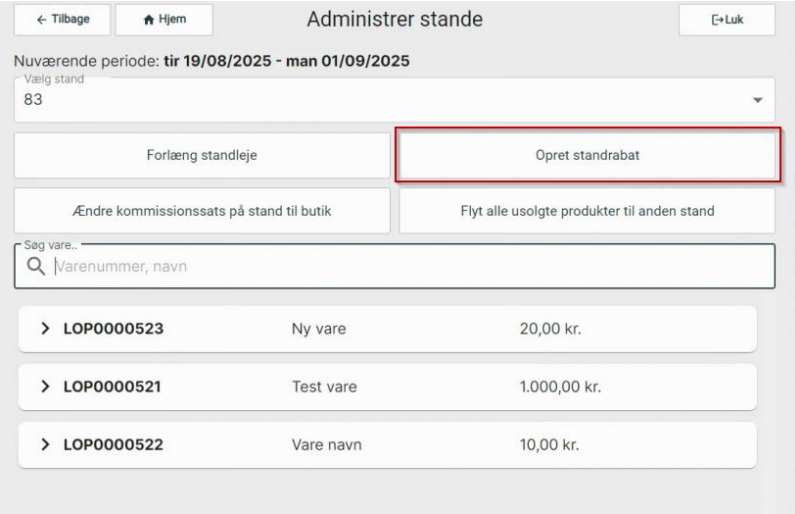Click the magnifying glass search icon
The width and height of the screenshot is (795, 514).
coord(35,267)
